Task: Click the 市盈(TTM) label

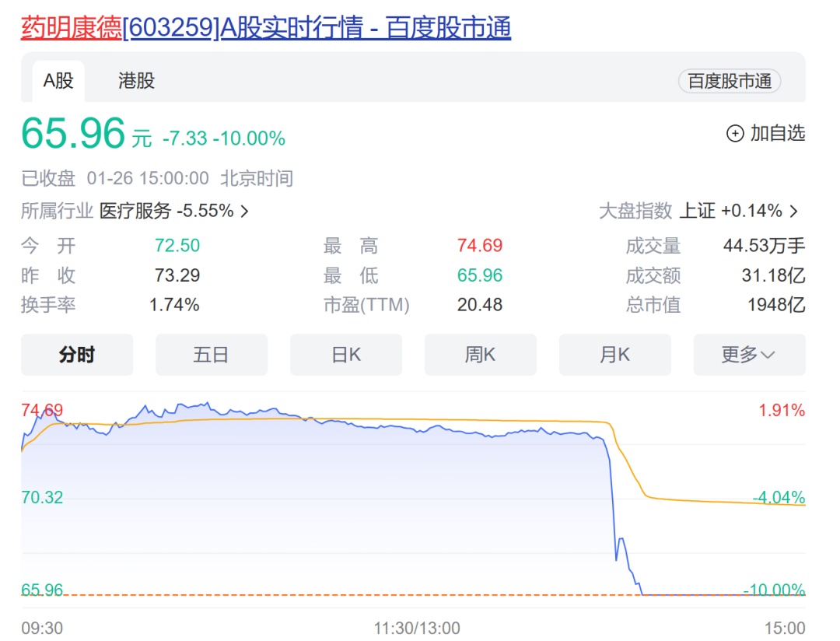Action: point(366,305)
